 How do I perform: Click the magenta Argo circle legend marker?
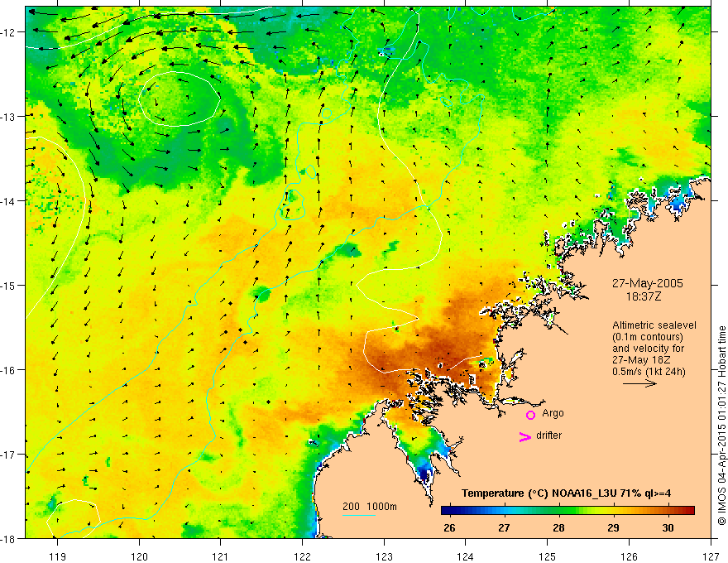[530, 415]
